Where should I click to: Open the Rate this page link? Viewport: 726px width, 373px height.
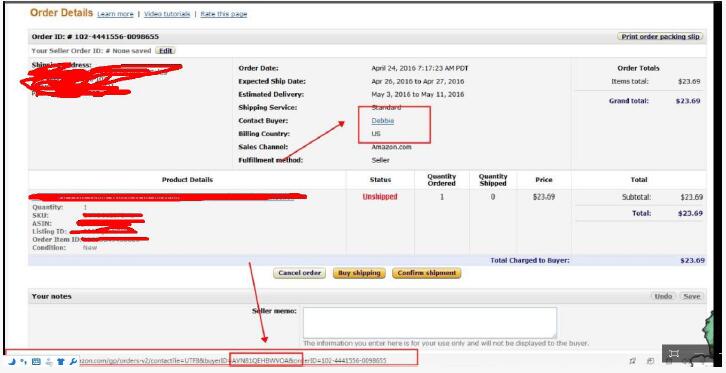[x=224, y=14]
